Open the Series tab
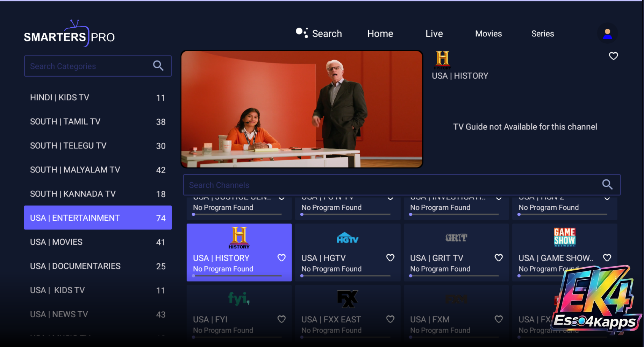 coord(542,34)
